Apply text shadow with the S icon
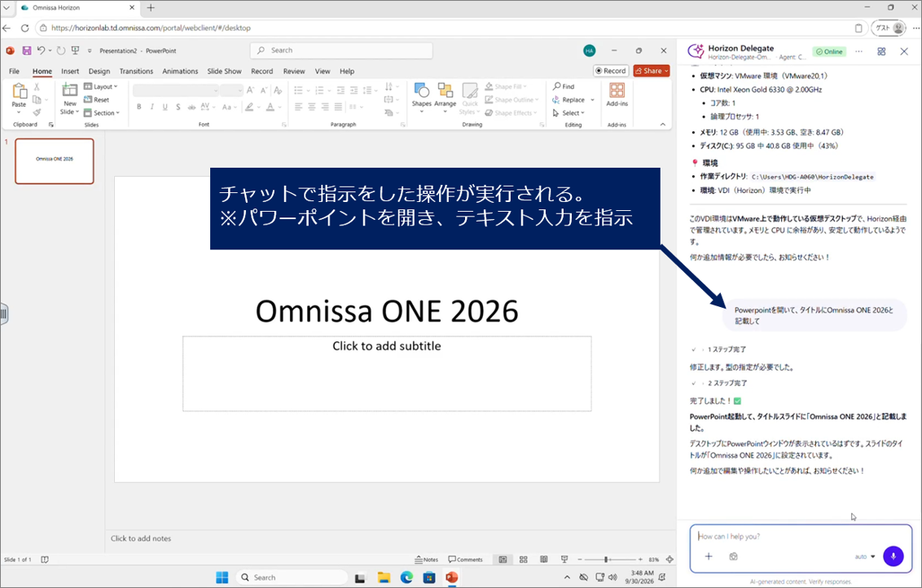The width and height of the screenshot is (922, 588). 178,107
